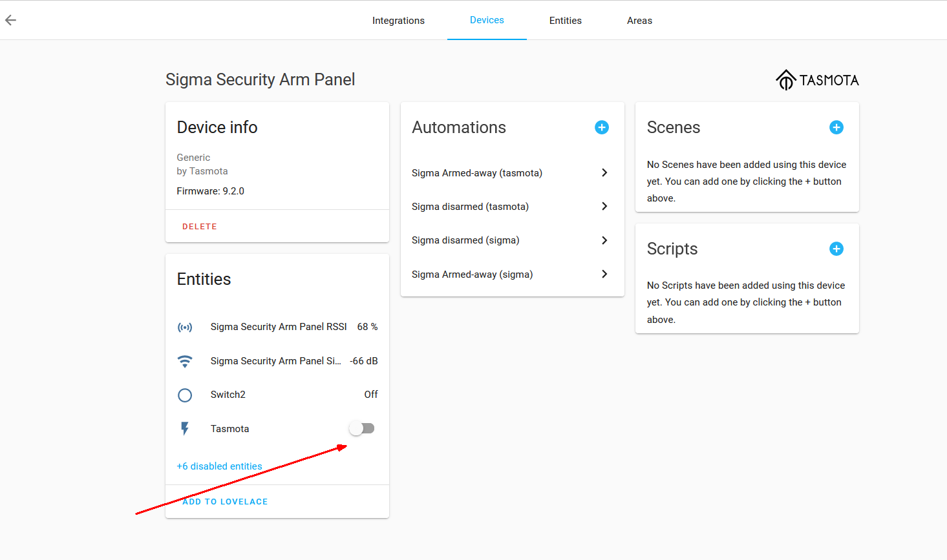Add a new automation with plus icon
Image resolution: width=947 pixels, height=560 pixels.
602,127
